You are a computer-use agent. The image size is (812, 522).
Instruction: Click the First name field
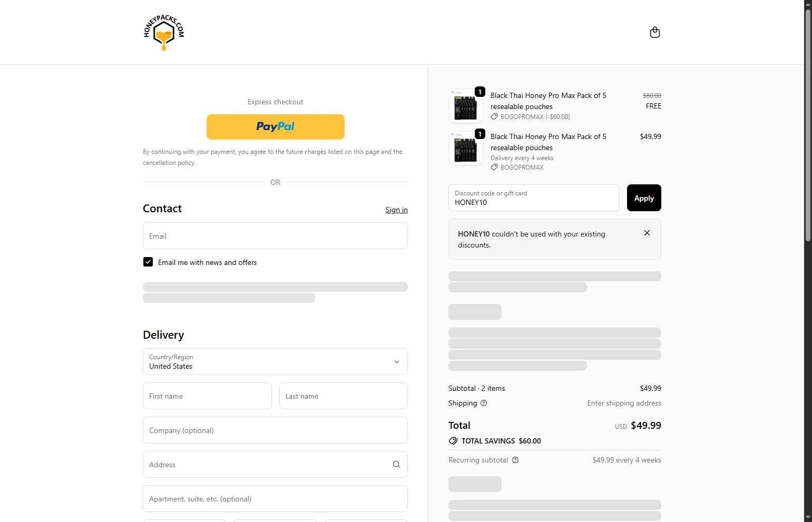[x=207, y=396]
